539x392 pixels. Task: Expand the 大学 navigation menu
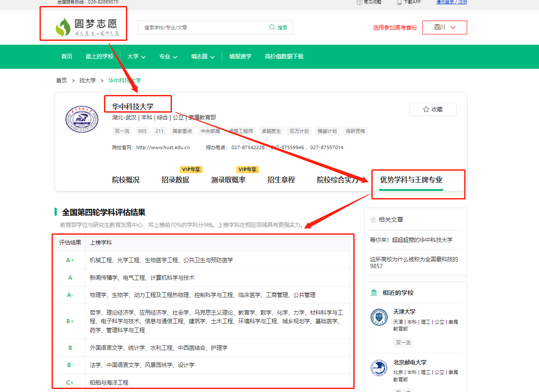point(136,57)
